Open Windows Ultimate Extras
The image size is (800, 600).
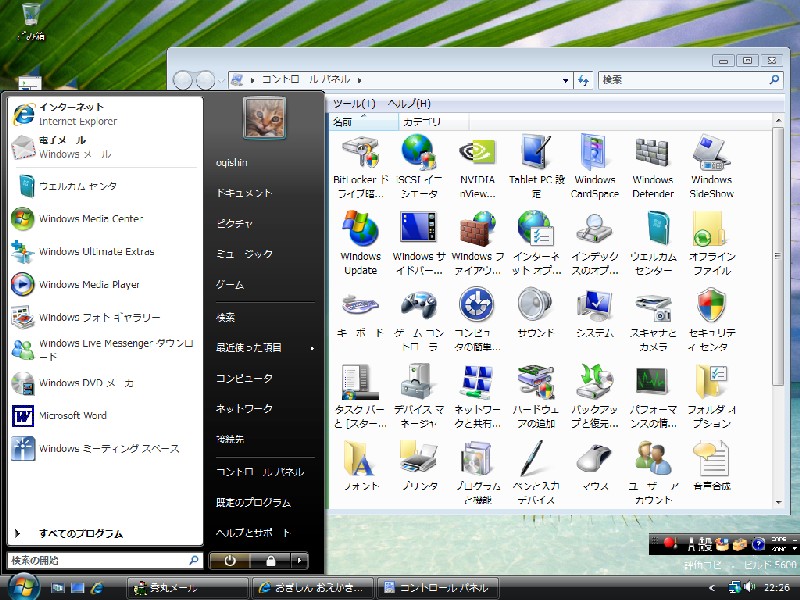point(105,252)
